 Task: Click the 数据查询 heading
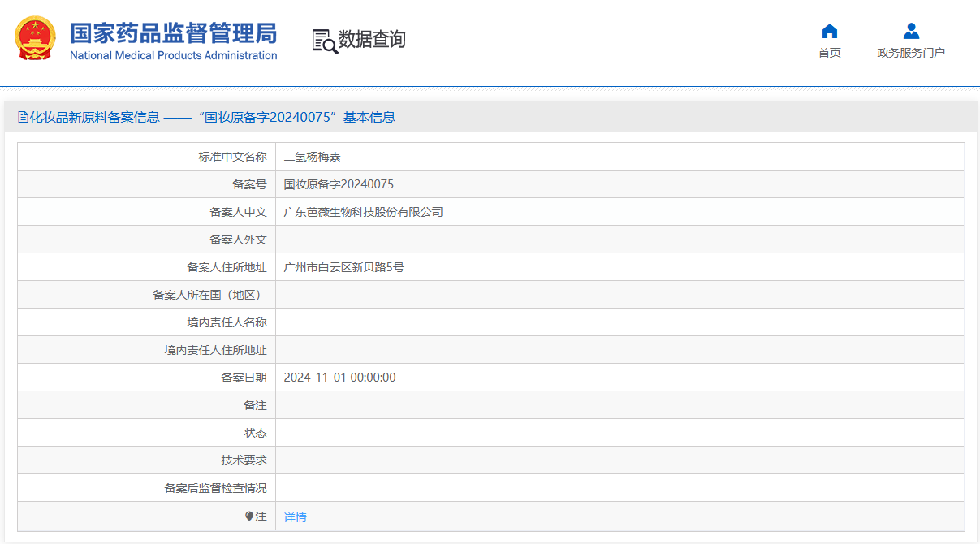[372, 39]
